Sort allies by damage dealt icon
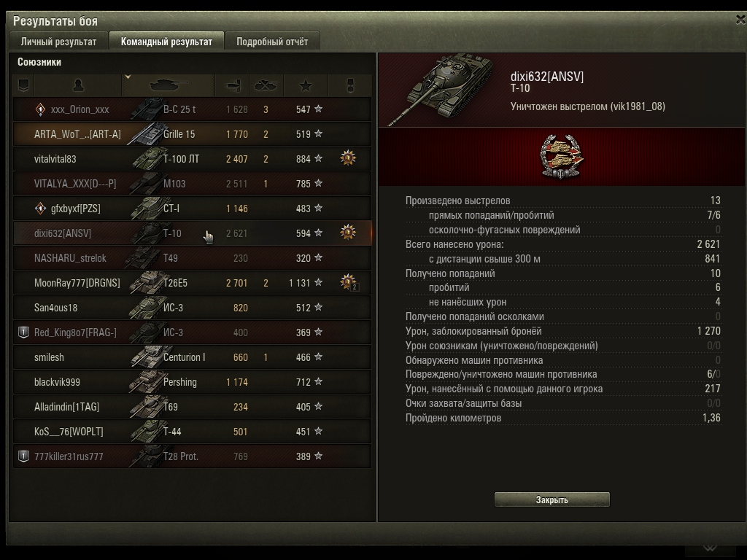Viewport: 747px width, 560px height. coord(233,85)
